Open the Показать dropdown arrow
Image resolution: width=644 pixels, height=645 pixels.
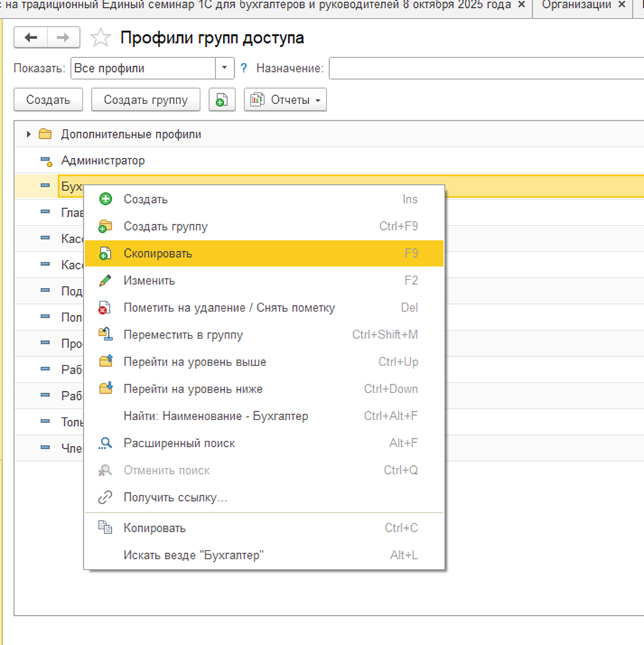[225, 68]
